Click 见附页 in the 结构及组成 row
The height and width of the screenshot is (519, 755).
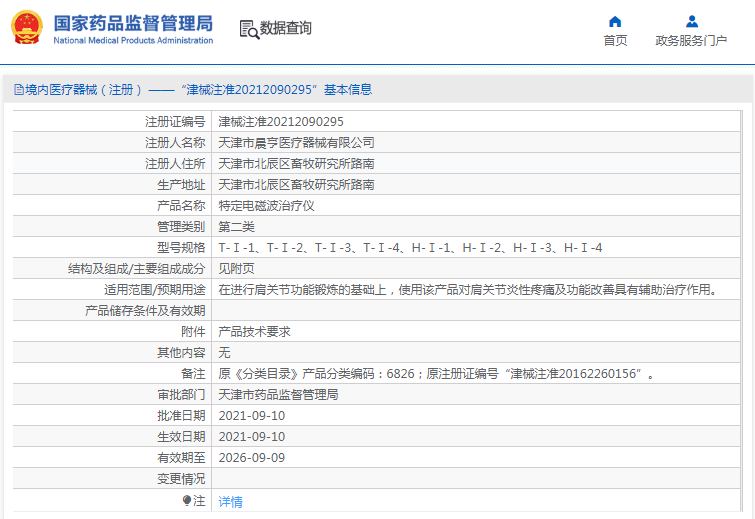[x=236, y=268]
